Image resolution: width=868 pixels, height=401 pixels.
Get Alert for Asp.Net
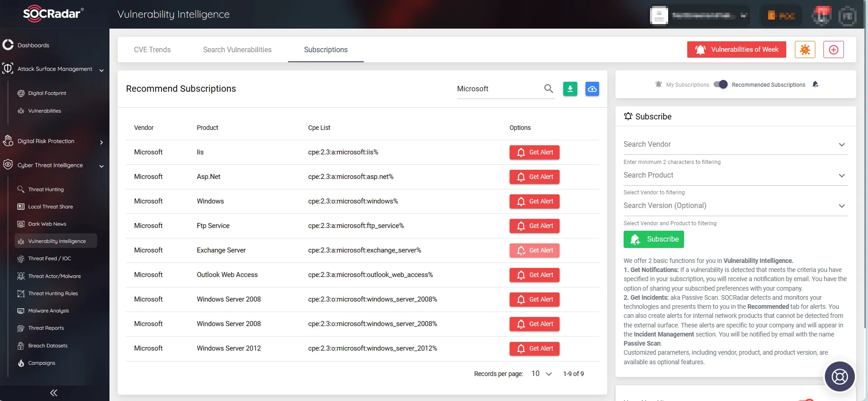click(535, 177)
